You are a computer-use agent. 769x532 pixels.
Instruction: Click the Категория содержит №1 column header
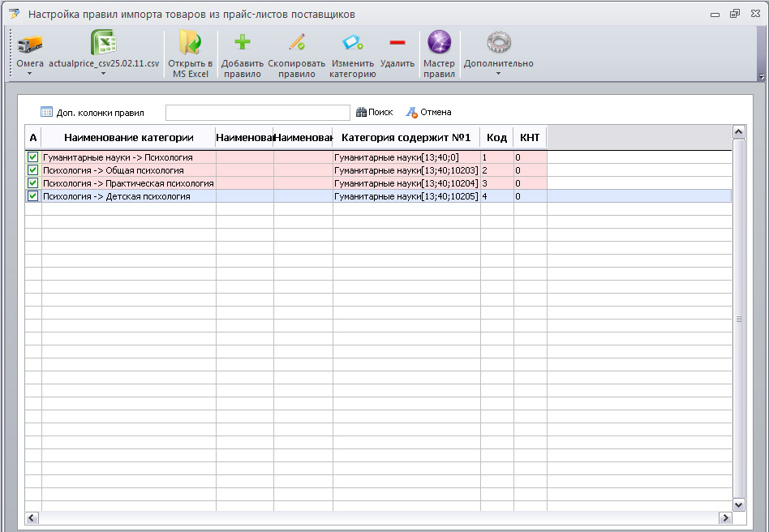click(x=406, y=137)
